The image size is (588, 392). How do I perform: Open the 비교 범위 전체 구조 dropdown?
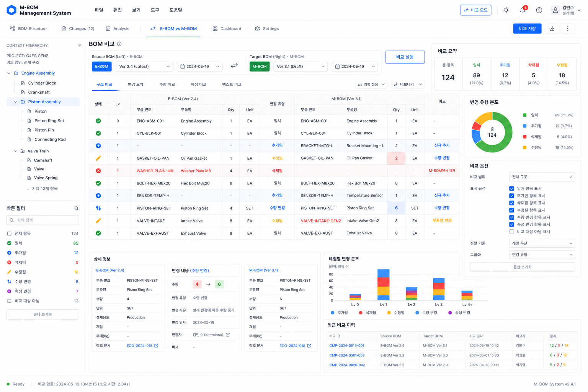(542, 177)
